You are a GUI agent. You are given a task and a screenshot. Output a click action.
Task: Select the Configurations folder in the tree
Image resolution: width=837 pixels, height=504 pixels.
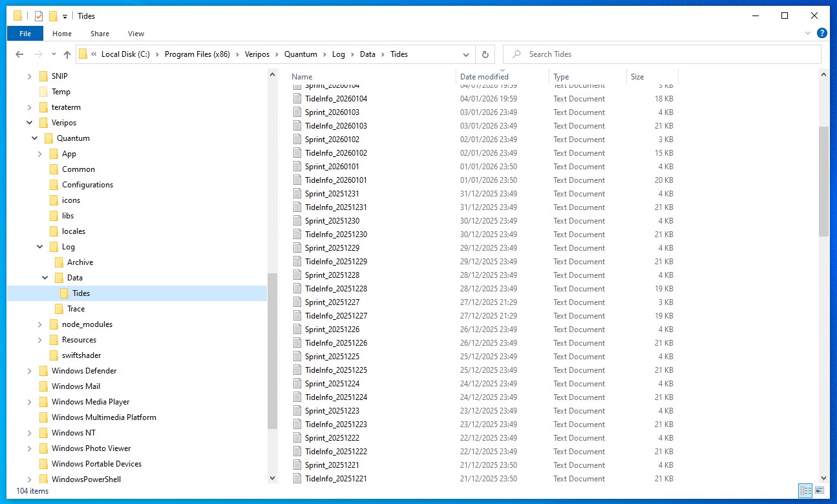87,185
